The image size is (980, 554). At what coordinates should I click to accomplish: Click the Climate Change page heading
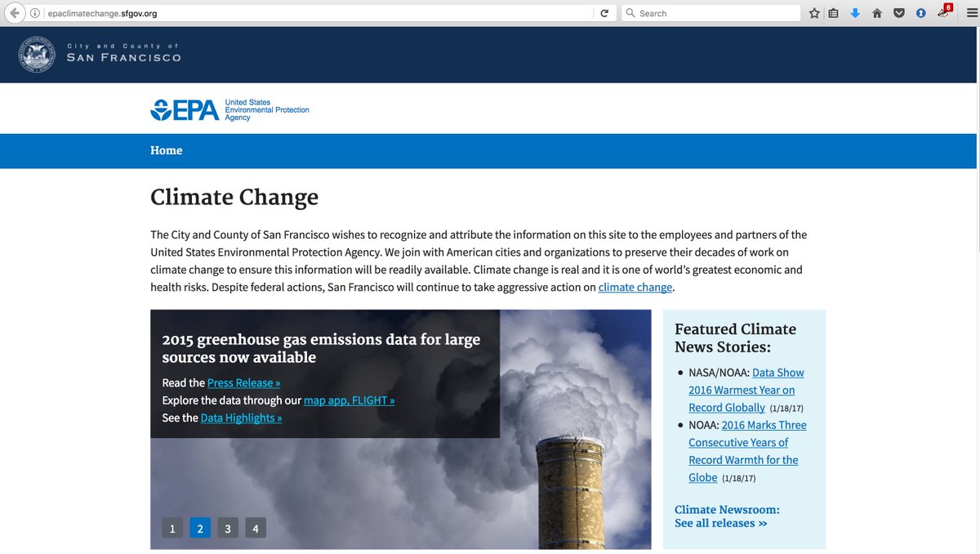coord(234,198)
